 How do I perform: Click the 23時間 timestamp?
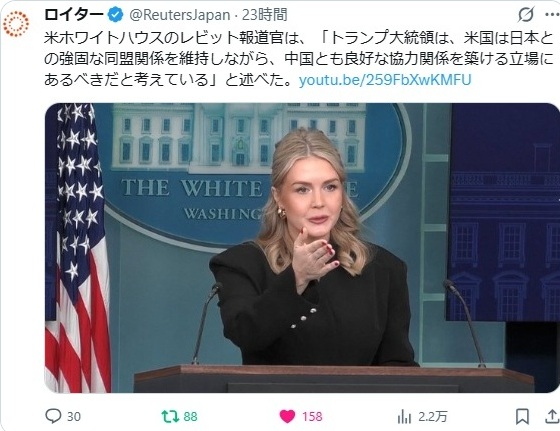click(x=265, y=15)
